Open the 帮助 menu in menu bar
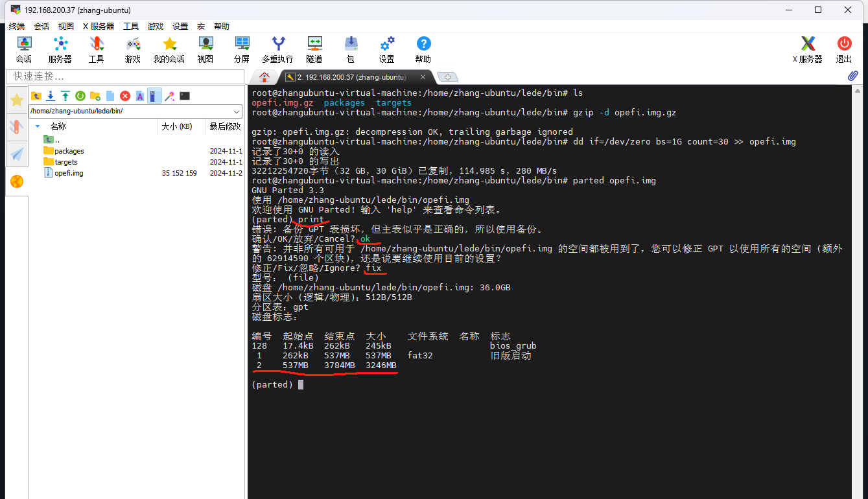 222,27
